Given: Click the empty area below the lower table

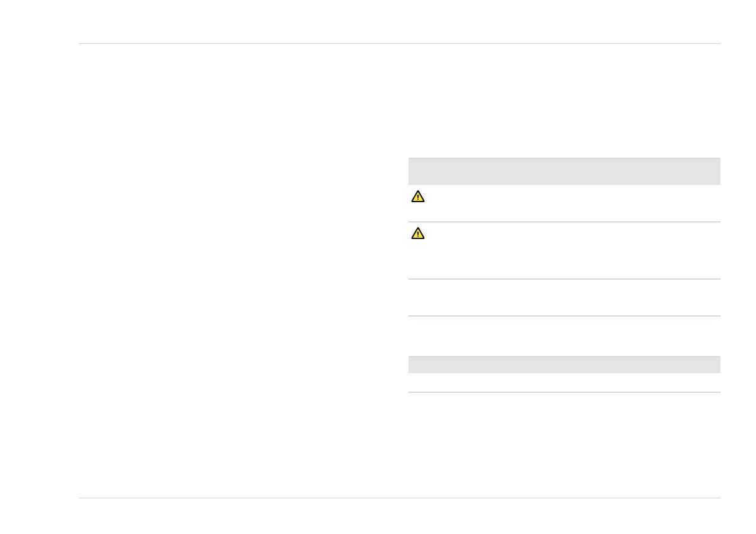Looking at the screenshot, I should click(x=564, y=445).
